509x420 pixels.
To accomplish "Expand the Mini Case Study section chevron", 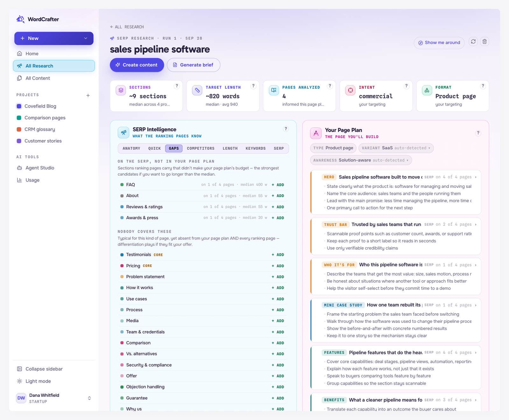I will pyautogui.click(x=476, y=305).
